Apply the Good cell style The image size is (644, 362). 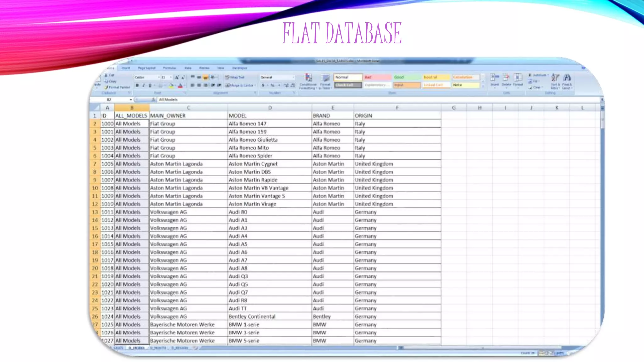point(407,77)
